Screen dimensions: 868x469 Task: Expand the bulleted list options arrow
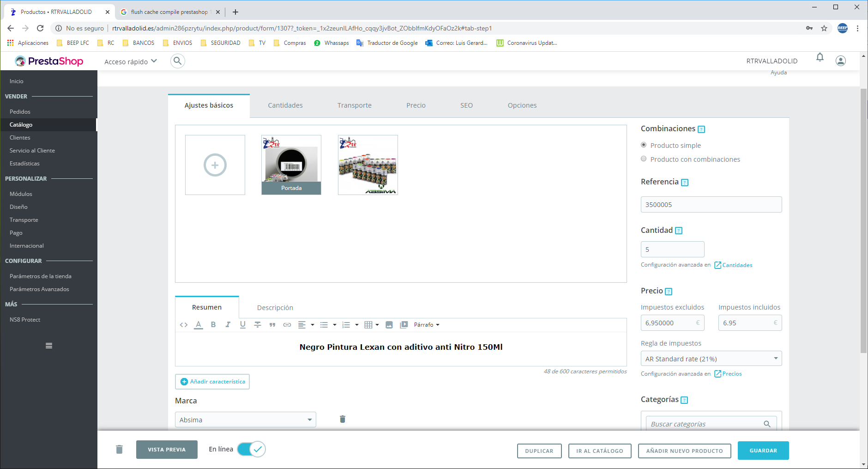pyautogui.click(x=335, y=325)
